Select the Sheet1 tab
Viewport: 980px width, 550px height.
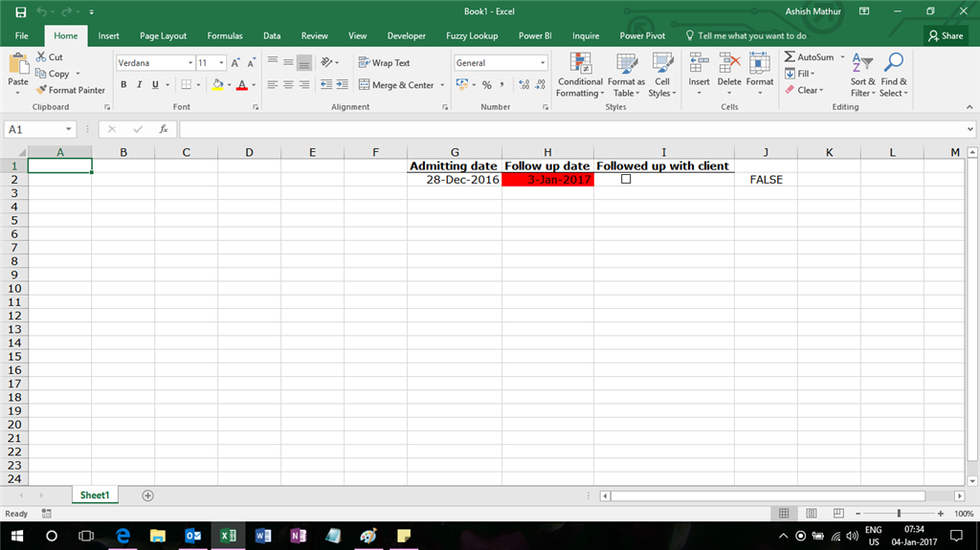(x=95, y=495)
